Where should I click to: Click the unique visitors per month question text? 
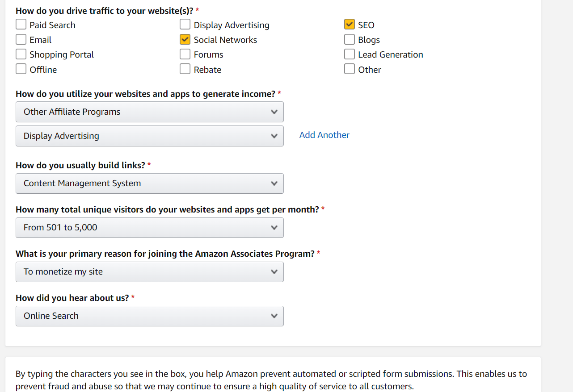167,209
